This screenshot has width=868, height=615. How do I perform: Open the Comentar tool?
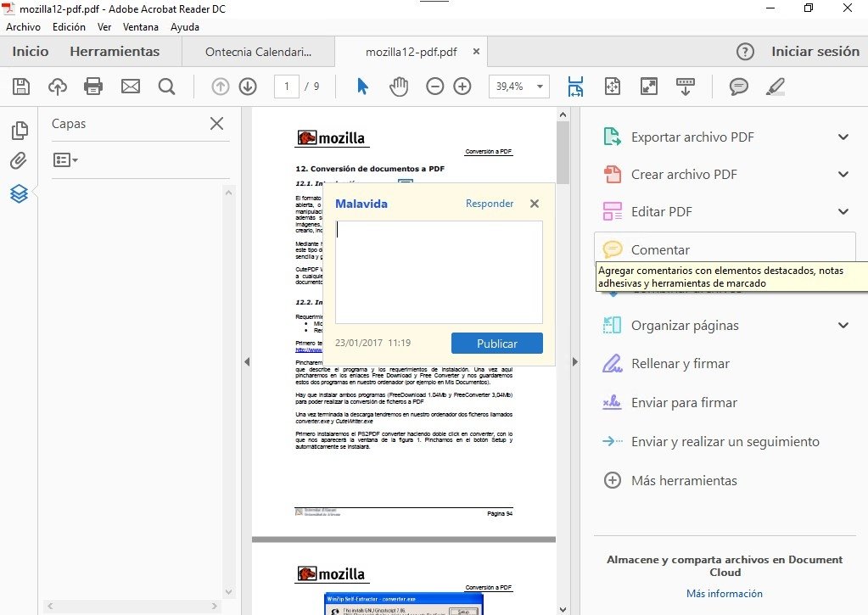[x=725, y=249]
